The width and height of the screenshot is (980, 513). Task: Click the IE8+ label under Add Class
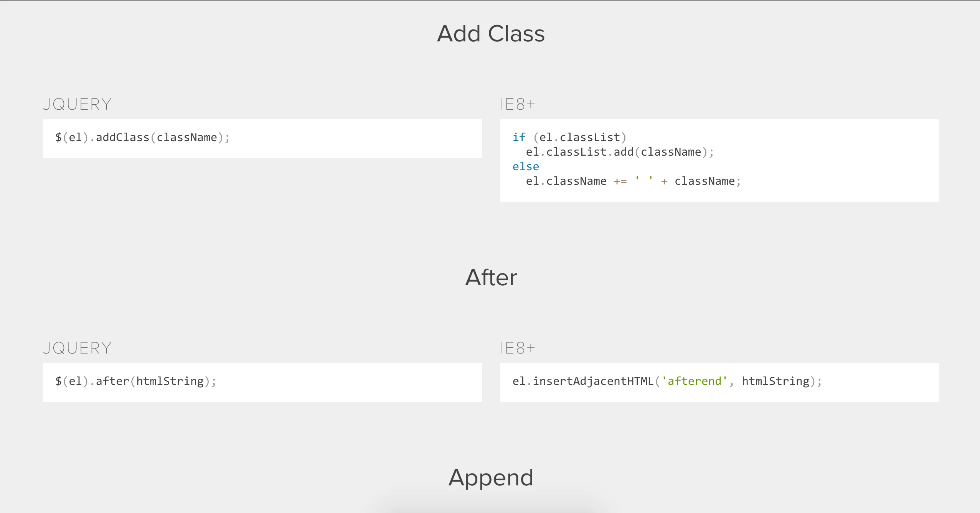coord(517,104)
